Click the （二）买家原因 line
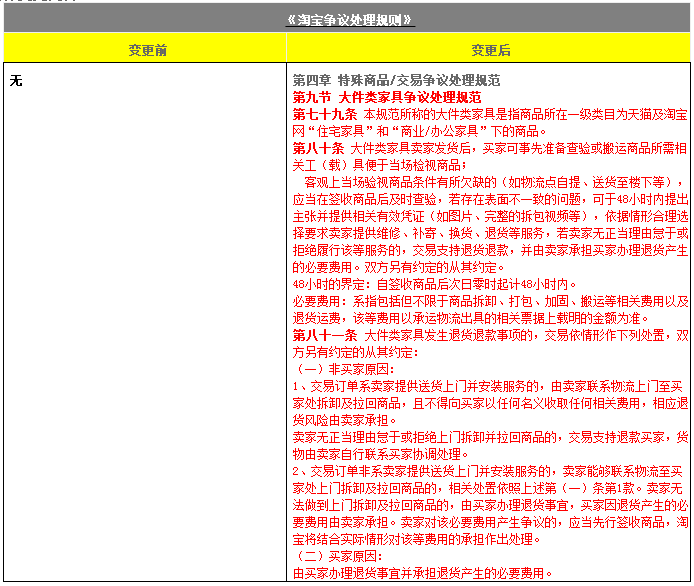694x586 pixels. [337, 556]
